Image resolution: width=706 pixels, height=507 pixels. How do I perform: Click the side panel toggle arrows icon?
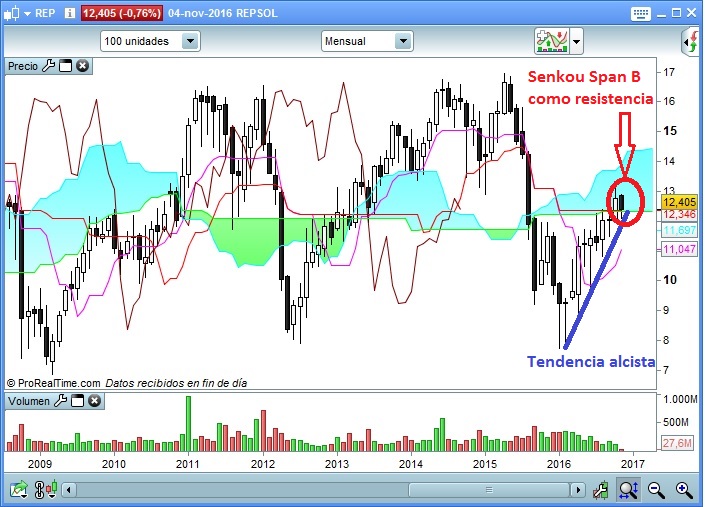[692, 42]
